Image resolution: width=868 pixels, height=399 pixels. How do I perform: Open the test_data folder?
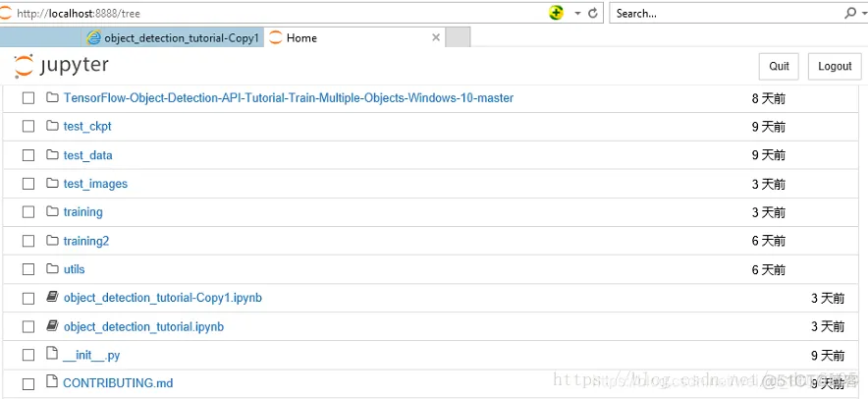click(88, 155)
